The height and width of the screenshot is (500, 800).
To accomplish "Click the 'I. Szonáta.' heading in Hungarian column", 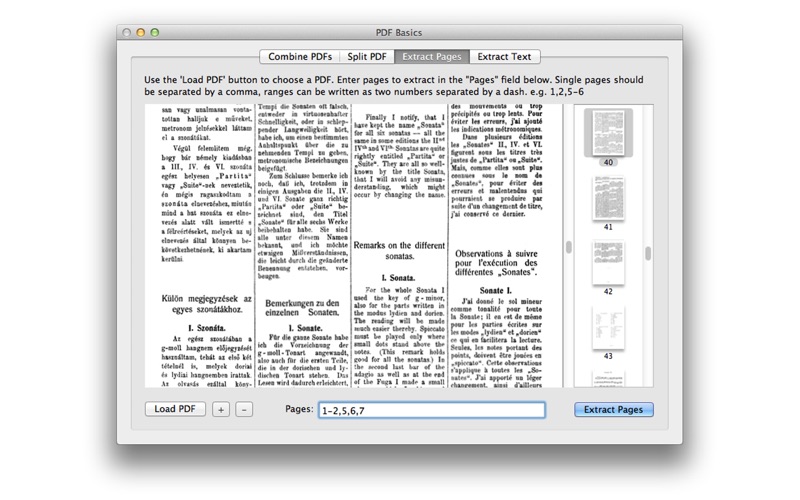I will pos(207,328).
